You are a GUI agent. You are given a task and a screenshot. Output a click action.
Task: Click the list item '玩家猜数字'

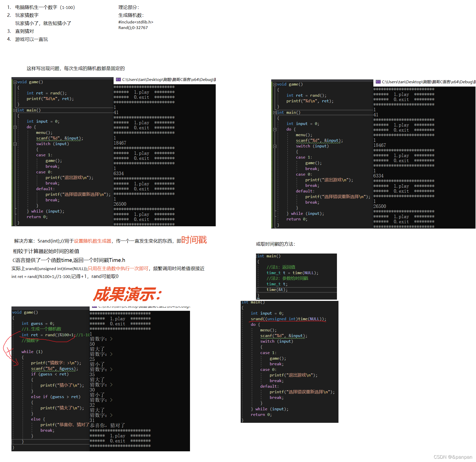[x=27, y=15]
